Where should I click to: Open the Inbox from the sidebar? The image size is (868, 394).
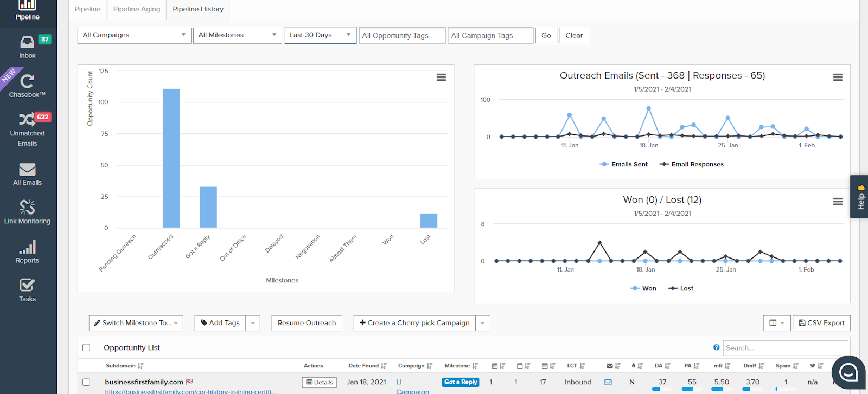(x=27, y=47)
